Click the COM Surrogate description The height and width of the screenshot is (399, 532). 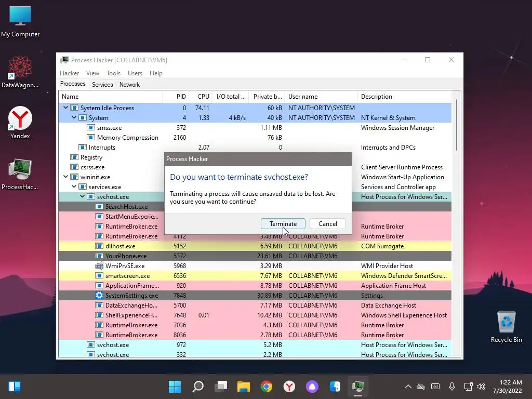click(x=382, y=246)
